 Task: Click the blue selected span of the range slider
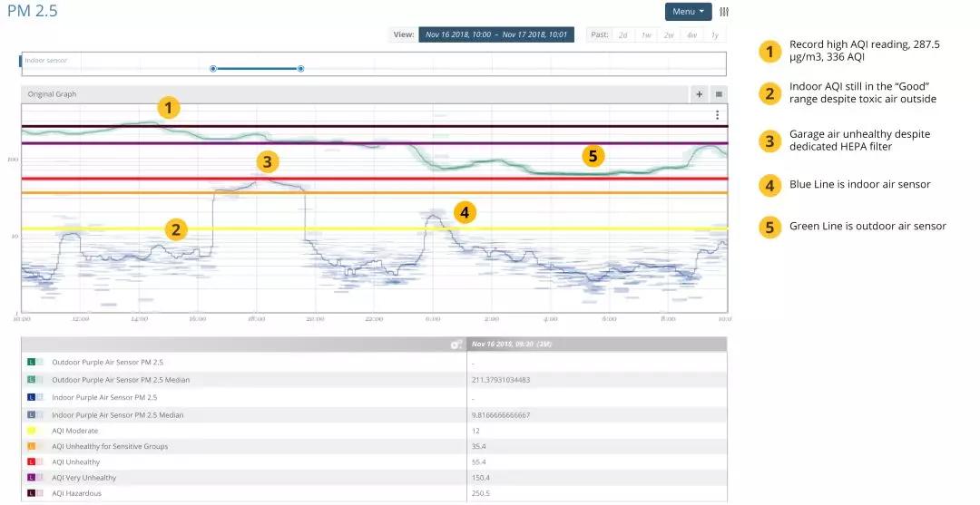pyautogui.click(x=257, y=68)
